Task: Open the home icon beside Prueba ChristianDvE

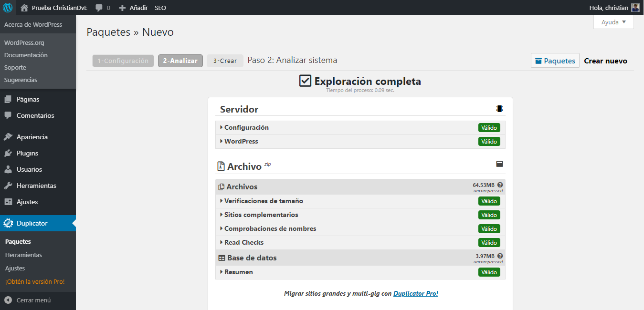Action: click(x=24, y=8)
